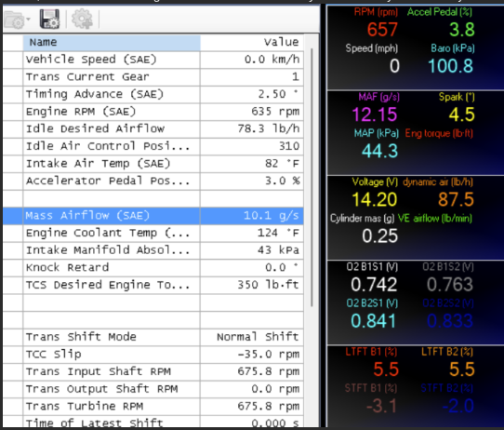Click the RPM gauge reading 657

click(382, 30)
